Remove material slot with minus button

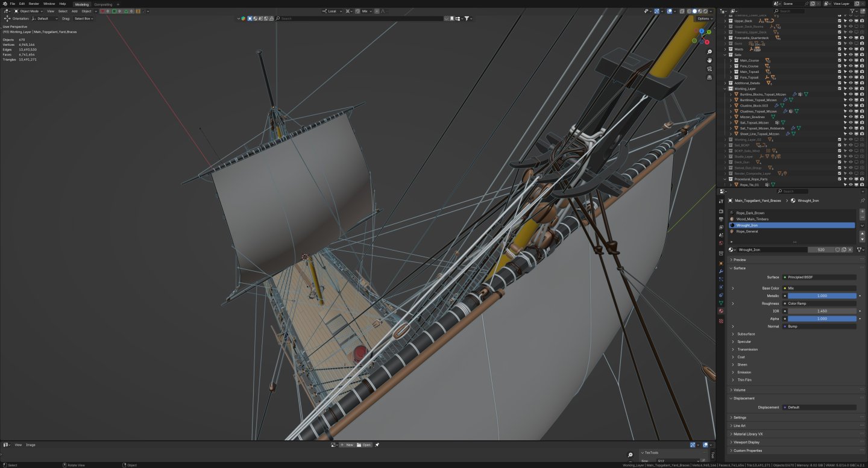pyautogui.click(x=862, y=217)
